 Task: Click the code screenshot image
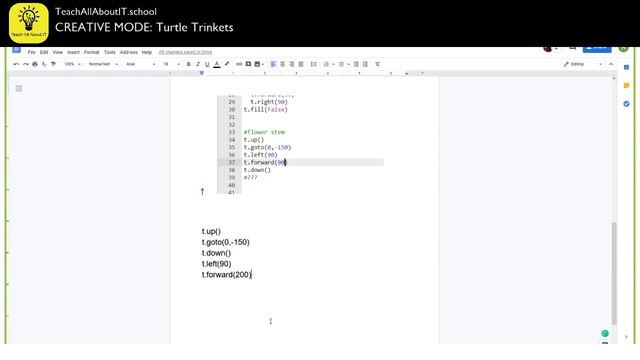[x=300, y=144]
